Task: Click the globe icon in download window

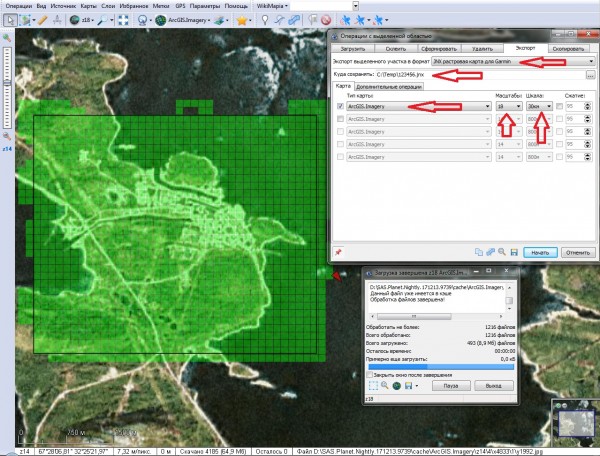Action: (x=396, y=385)
